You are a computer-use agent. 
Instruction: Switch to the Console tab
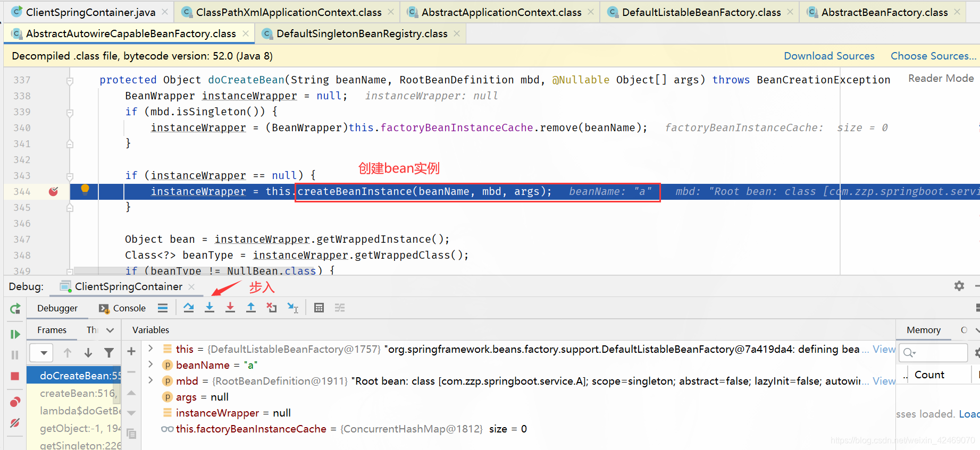(122, 308)
